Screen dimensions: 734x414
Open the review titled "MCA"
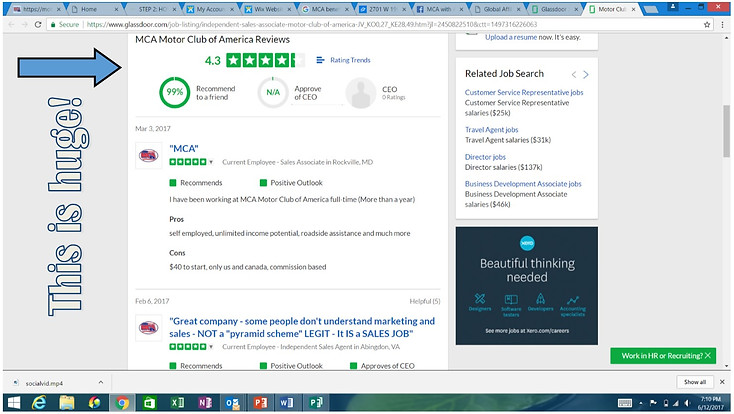coord(184,148)
